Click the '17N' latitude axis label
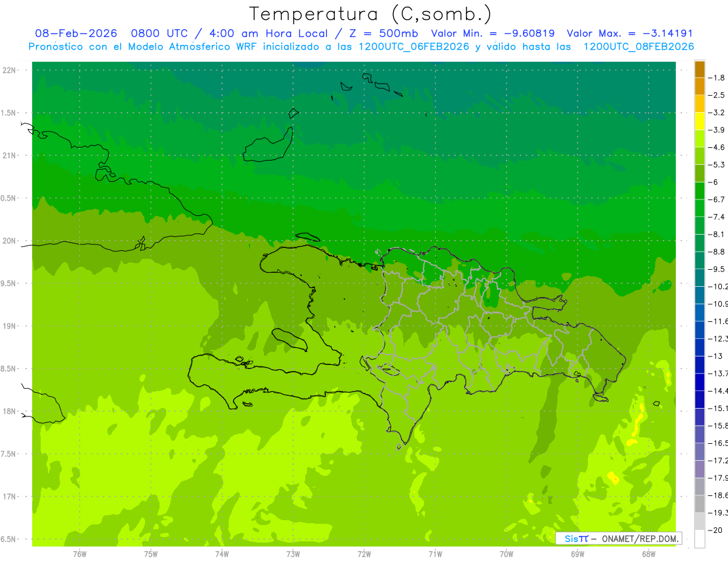728x562 pixels. coord(10,497)
